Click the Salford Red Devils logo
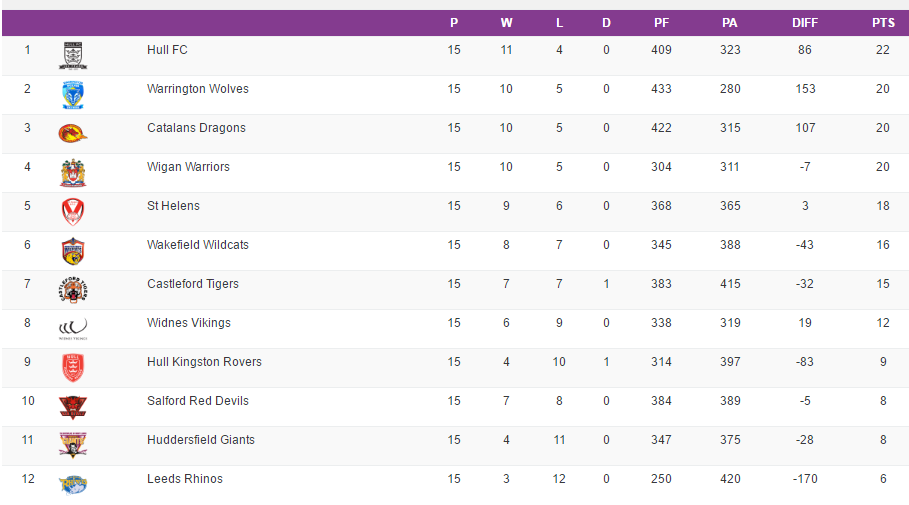 73,406
